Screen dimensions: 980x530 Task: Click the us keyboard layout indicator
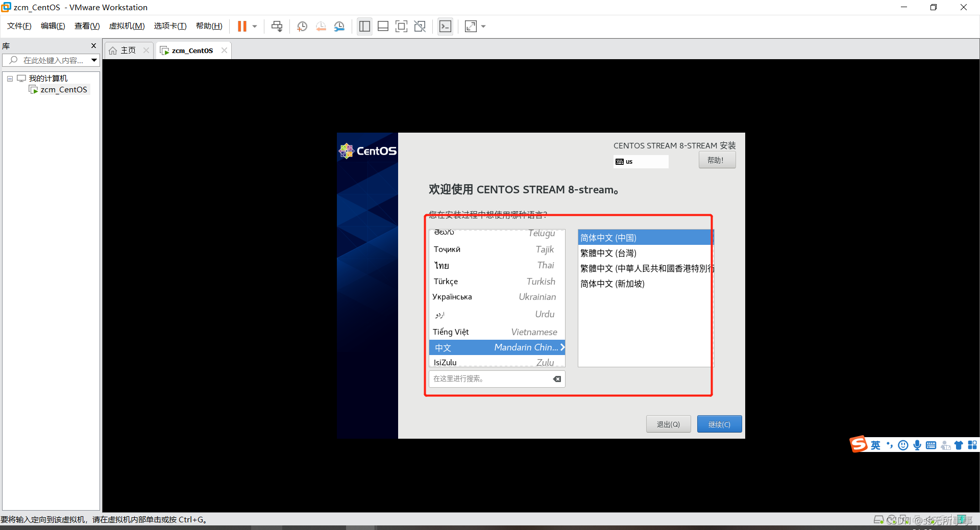(641, 162)
